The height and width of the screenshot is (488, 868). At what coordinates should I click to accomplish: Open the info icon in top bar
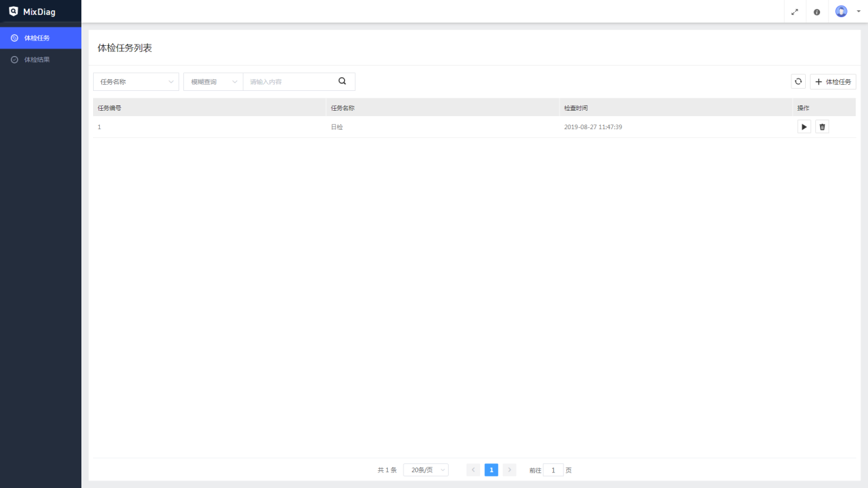click(x=817, y=12)
